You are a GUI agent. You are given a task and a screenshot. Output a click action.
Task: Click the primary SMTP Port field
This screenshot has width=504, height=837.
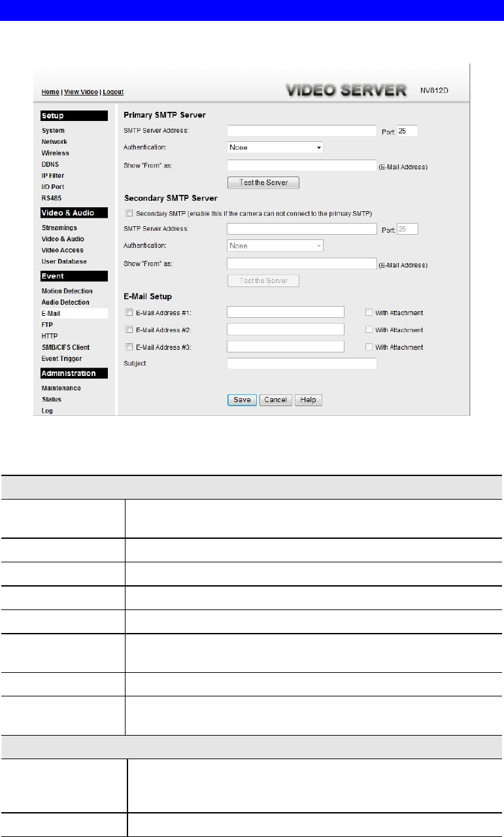[x=407, y=131]
